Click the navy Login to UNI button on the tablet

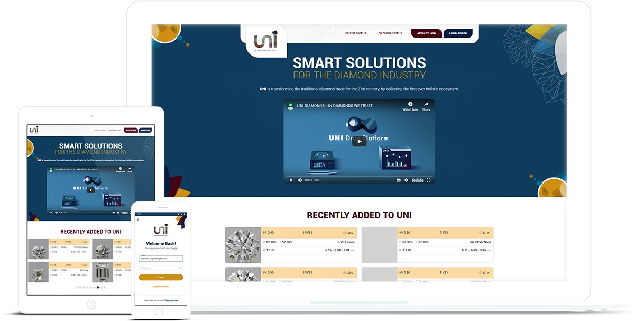(x=145, y=130)
